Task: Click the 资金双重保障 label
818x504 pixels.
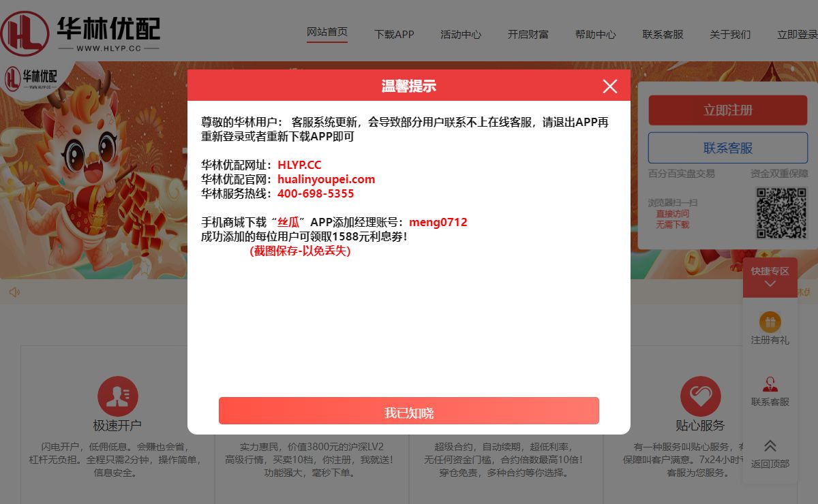Action: (779, 174)
